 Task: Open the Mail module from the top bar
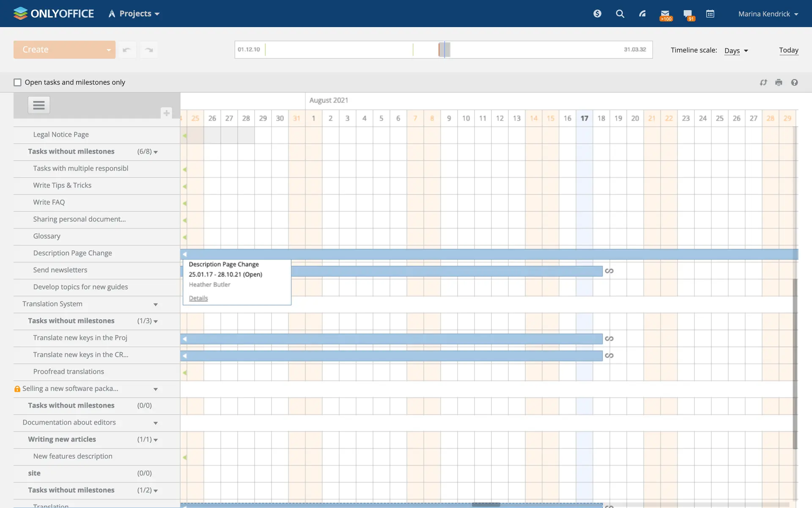pos(665,14)
